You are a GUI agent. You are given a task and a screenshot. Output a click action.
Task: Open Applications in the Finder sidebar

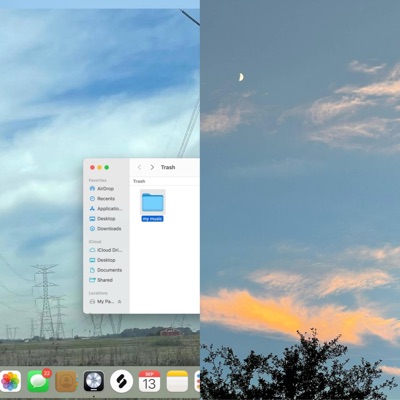106,209
